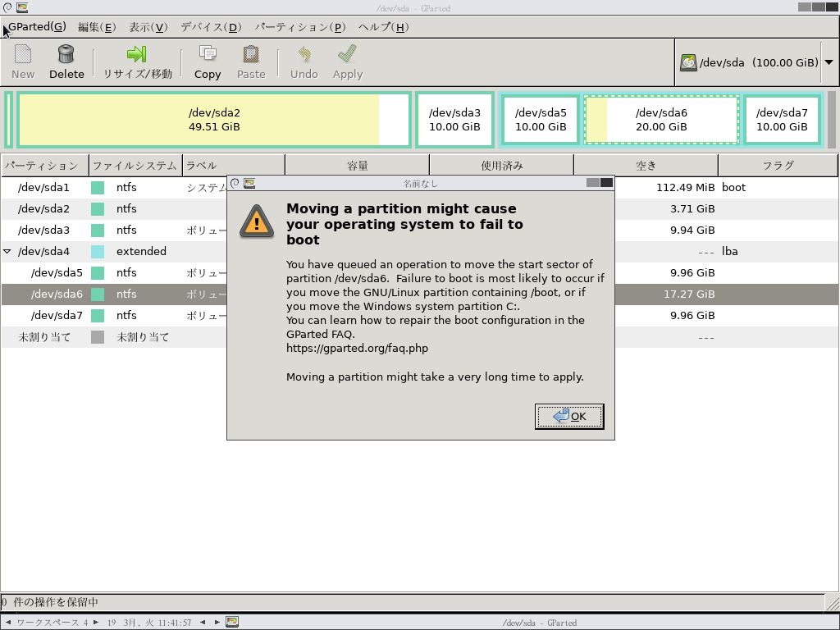Image resolution: width=840 pixels, height=630 pixels.
Task: Click the Undo toolbar icon
Action: 304,54
